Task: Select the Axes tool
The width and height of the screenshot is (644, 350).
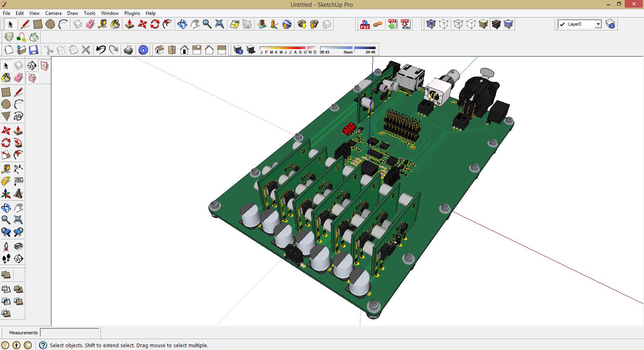Action: 6,194
